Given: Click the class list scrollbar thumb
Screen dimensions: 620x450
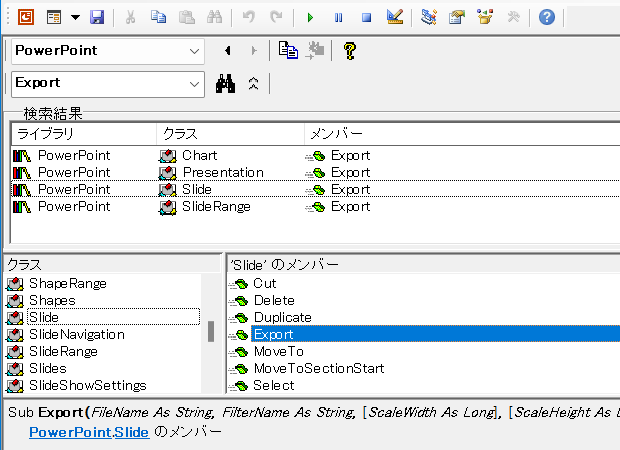Looking at the screenshot, I should coord(211,331).
